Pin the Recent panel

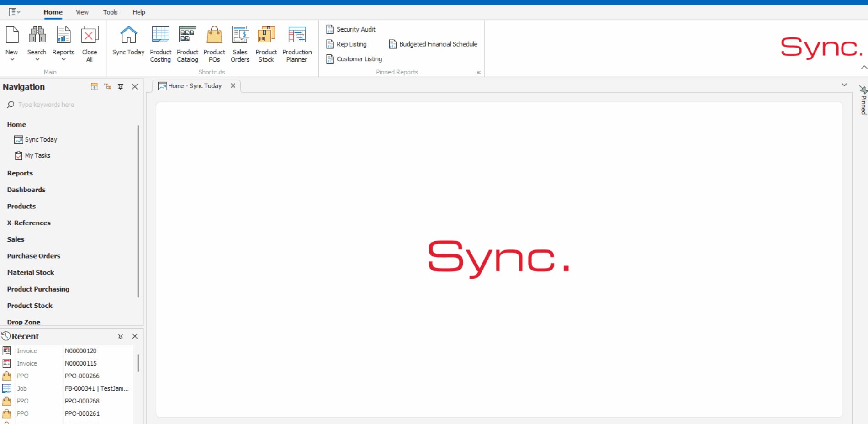pos(121,336)
